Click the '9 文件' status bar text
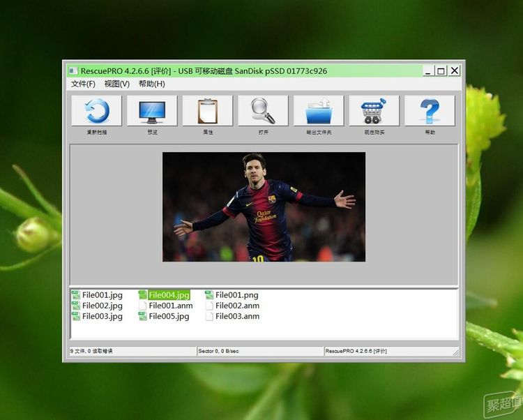 91,351
